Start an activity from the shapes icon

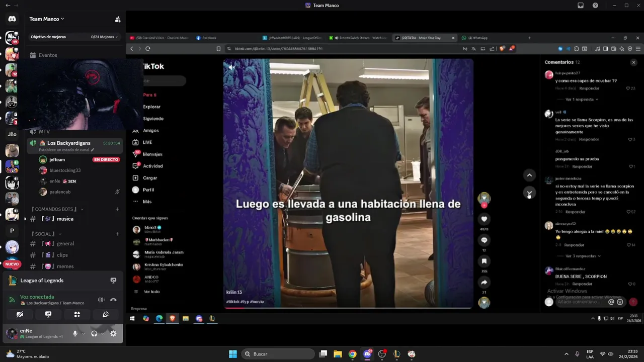pyautogui.click(x=77, y=314)
